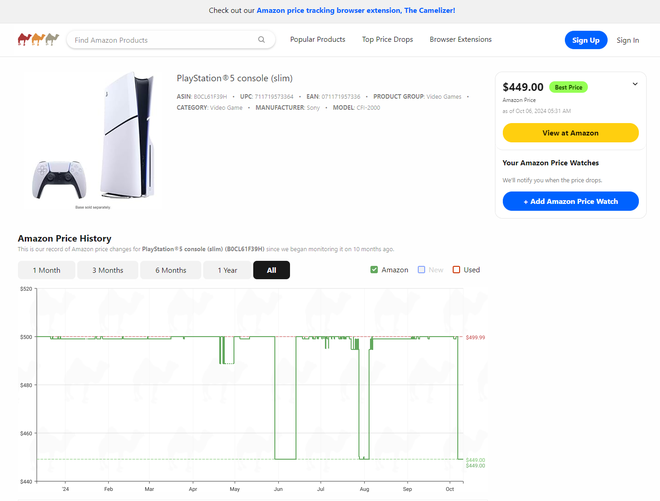Screen dimensions: 660x501
Task: Click the Sign In link
Action: click(628, 40)
